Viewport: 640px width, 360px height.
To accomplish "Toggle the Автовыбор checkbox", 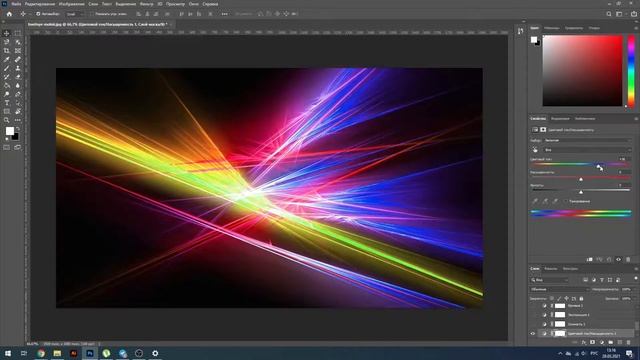I will point(38,14).
